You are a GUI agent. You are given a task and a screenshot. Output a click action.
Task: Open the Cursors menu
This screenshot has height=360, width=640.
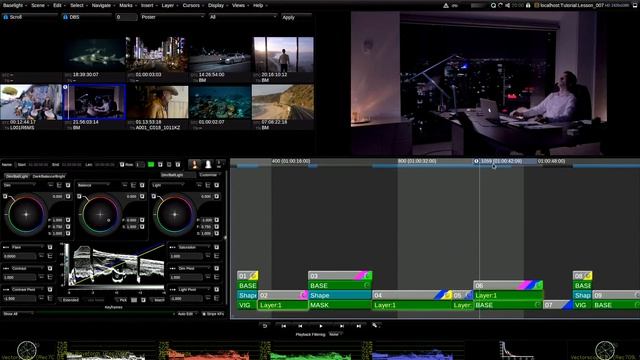[193, 5]
